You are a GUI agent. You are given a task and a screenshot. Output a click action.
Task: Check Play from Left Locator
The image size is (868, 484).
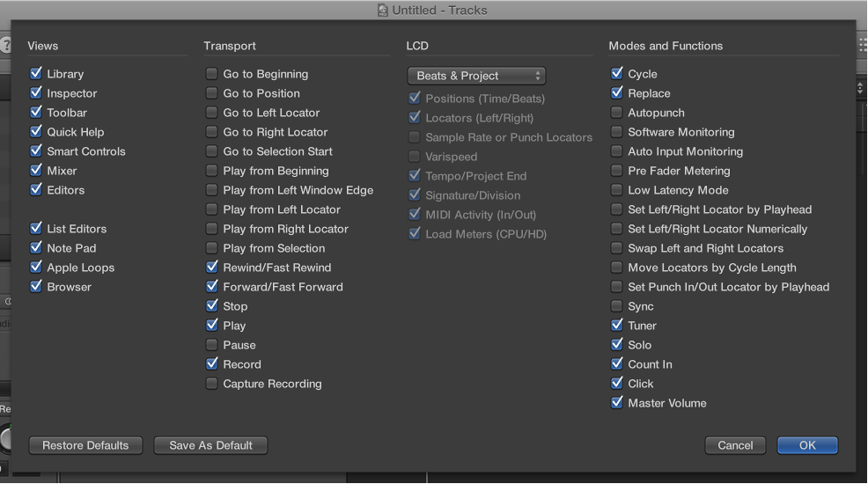211,209
